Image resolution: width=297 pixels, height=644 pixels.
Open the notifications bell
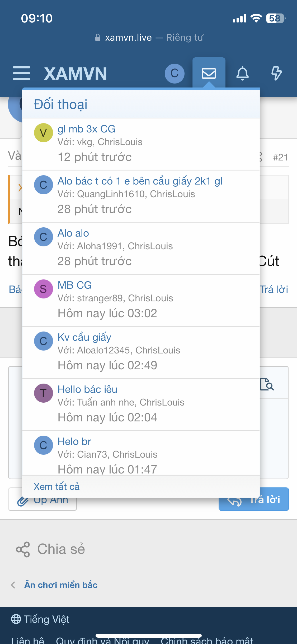tap(242, 73)
